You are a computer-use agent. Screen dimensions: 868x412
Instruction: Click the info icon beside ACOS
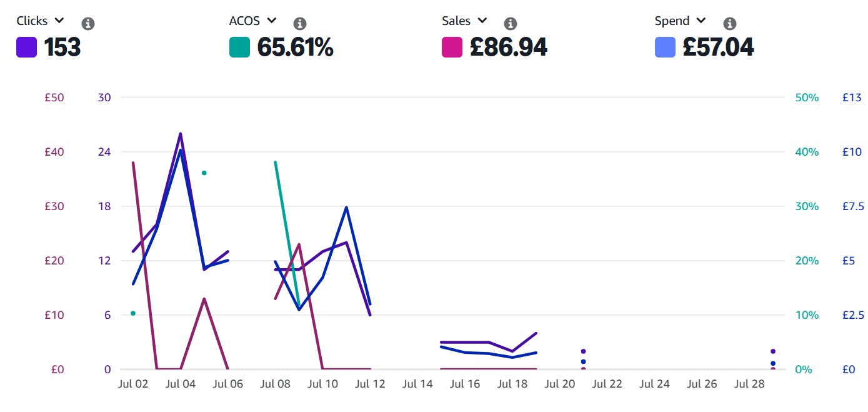(x=300, y=24)
